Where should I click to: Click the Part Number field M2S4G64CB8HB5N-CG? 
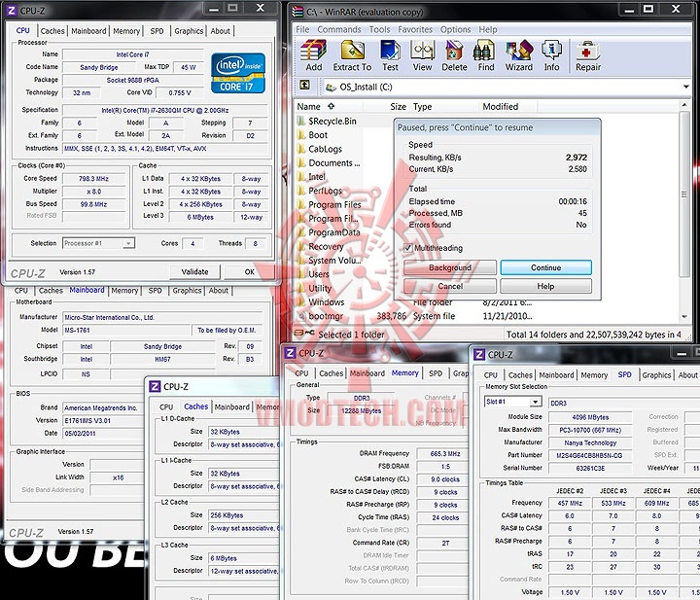click(590, 455)
